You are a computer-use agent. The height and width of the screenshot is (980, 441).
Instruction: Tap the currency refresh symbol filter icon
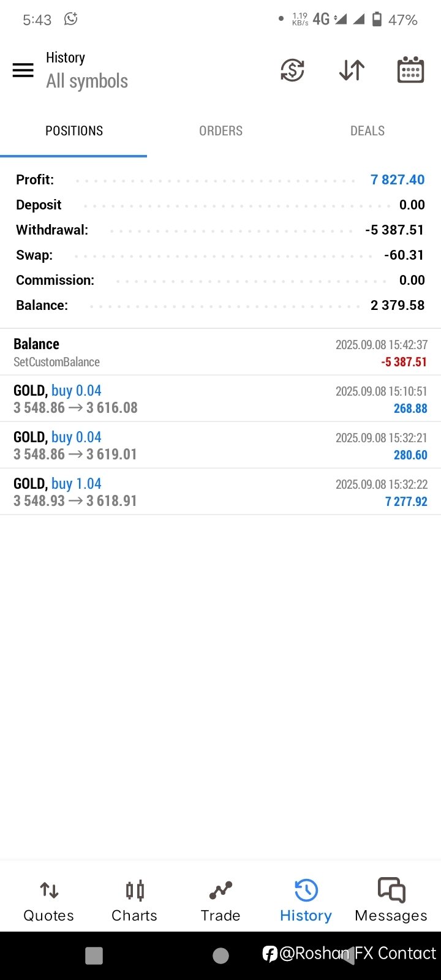pos(292,70)
